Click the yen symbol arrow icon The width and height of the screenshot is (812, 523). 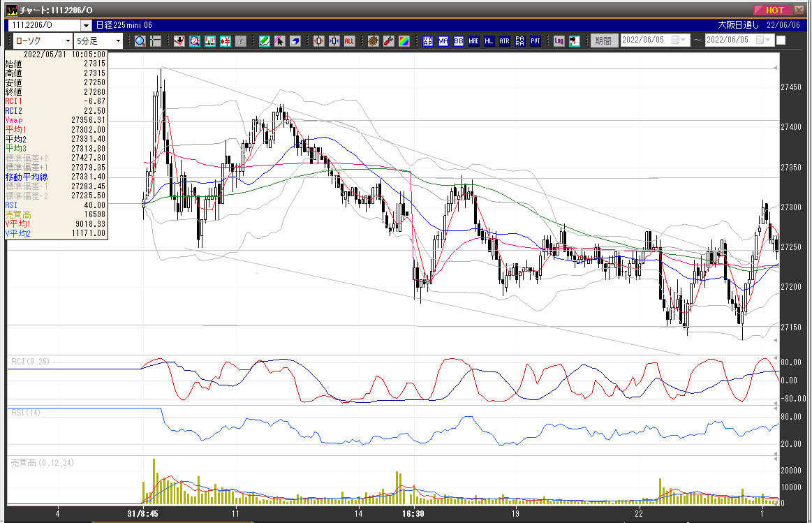226,41
